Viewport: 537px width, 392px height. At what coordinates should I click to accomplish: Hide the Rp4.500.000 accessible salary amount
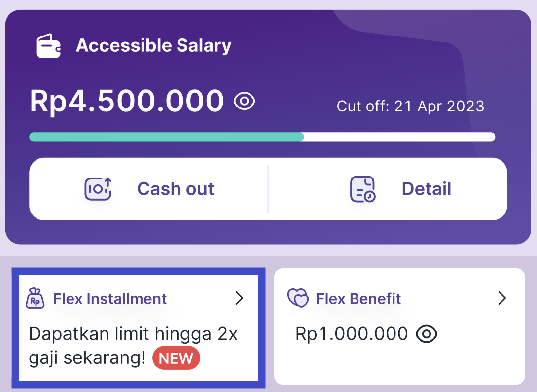click(x=245, y=101)
